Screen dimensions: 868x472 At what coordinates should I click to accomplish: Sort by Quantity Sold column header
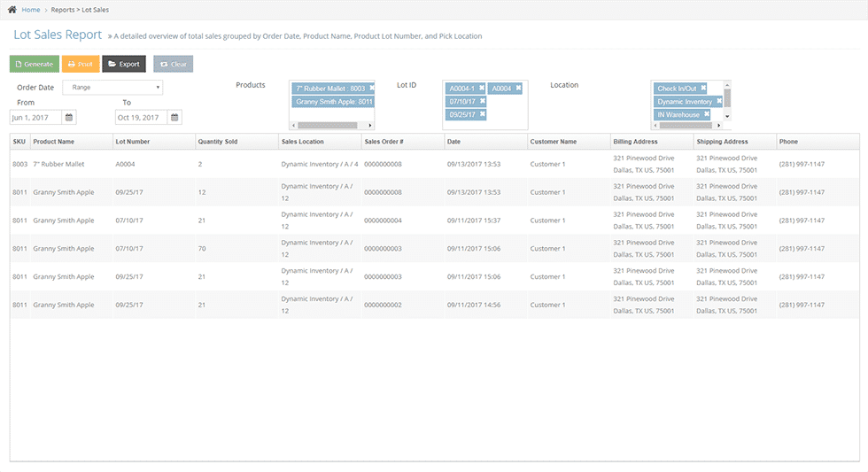click(x=216, y=142)
